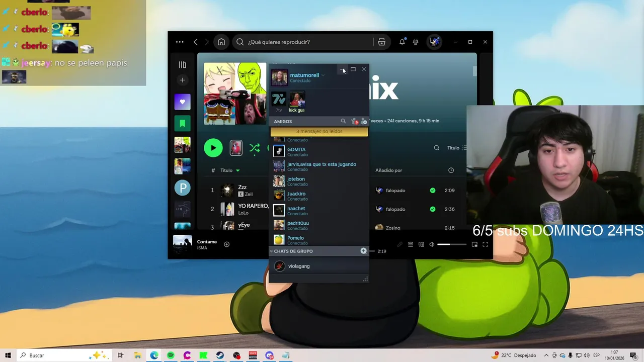Select the song 'yEye'

(244, 225)
